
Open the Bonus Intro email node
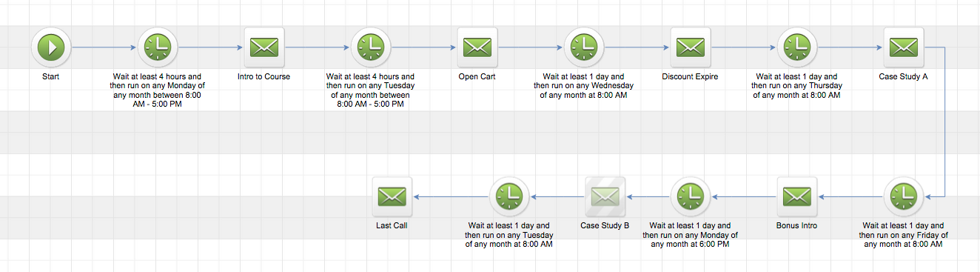pyautogui.click(x=797, y=196)
